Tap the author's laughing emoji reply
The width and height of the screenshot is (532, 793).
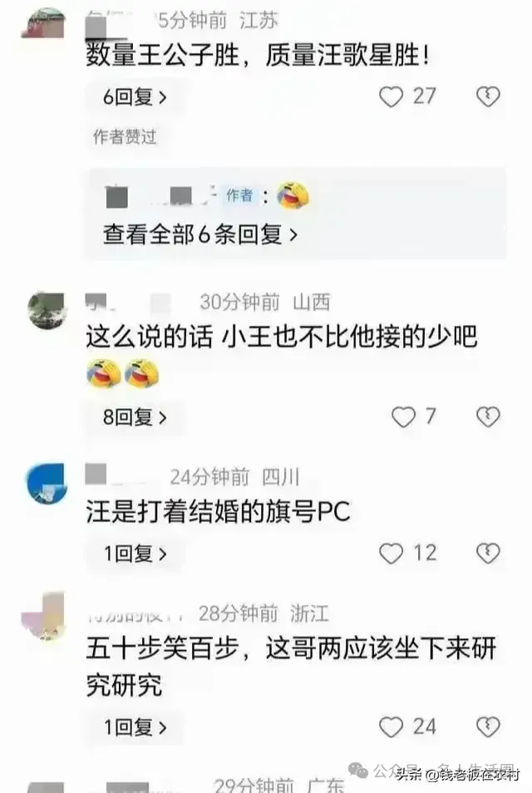293,195
